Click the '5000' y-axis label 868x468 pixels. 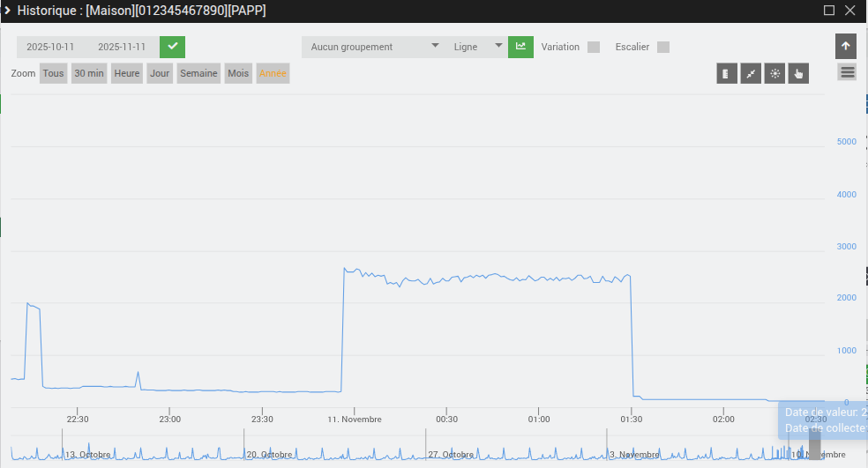tap(847, 142)
